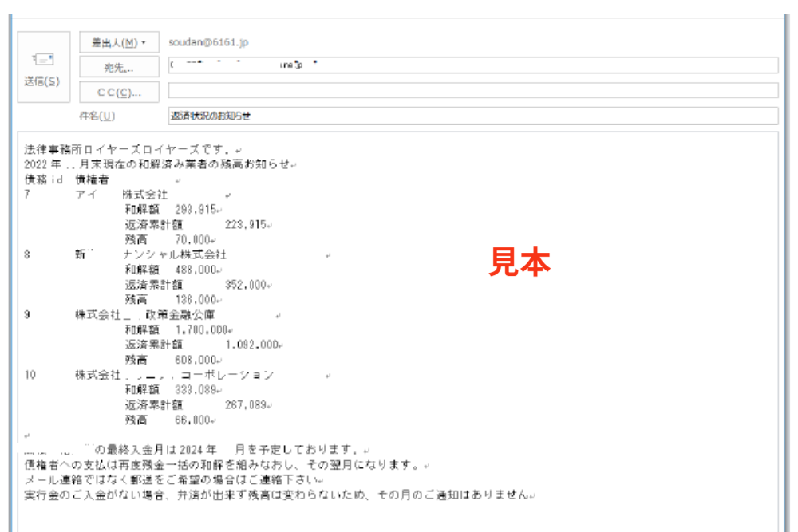
Task: Click the Send (送信) envelope button
Action: tap(44, 67)
